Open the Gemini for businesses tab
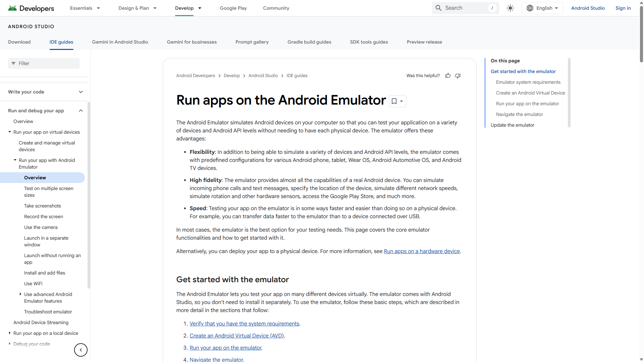This screenshot has width=644, height=362. click(x=192, y=42)
